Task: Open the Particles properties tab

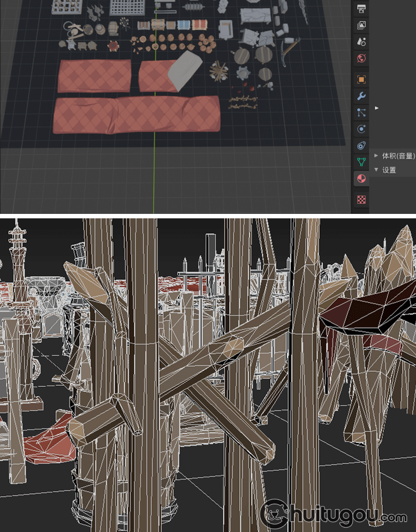Action: pos(361,112)
